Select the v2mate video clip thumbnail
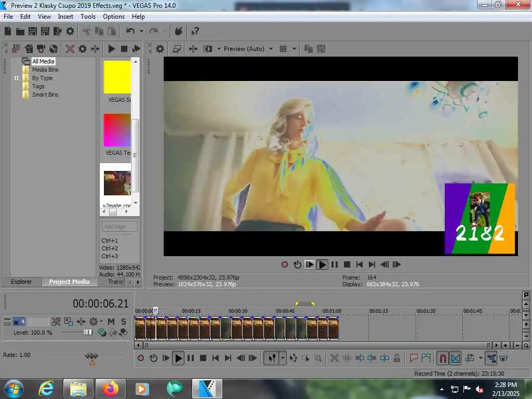532x399 pixels. pyautogui.click(x=117, y=183)
